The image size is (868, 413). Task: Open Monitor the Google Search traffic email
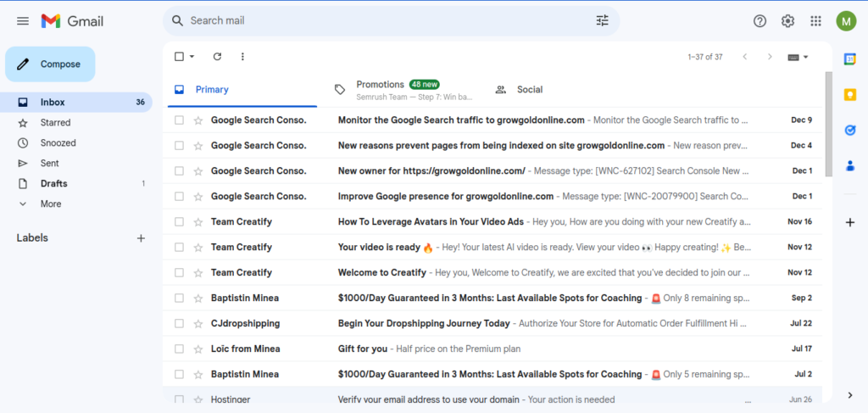492,120
